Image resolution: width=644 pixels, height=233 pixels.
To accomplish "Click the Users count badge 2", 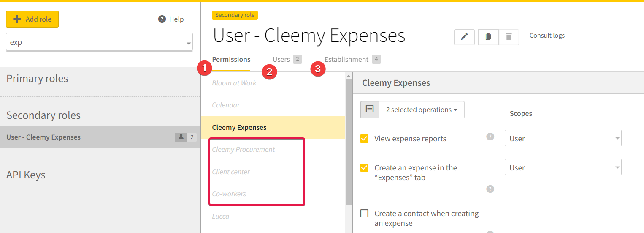I will pyautogui.click(x=298, y=59).
